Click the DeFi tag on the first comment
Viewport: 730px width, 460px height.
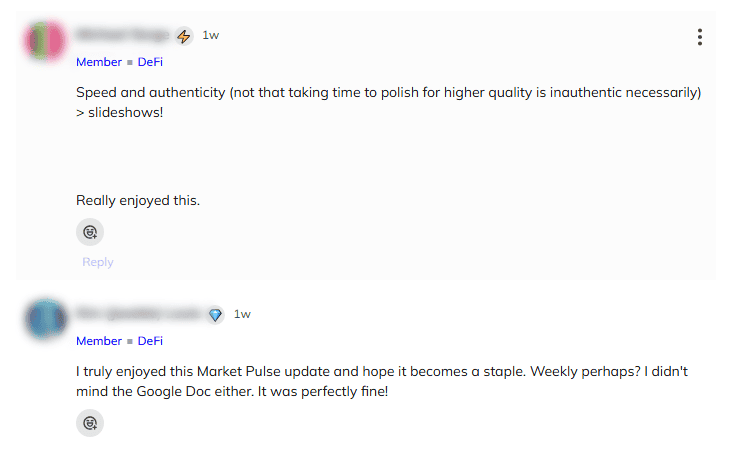[x=150, y=62]
